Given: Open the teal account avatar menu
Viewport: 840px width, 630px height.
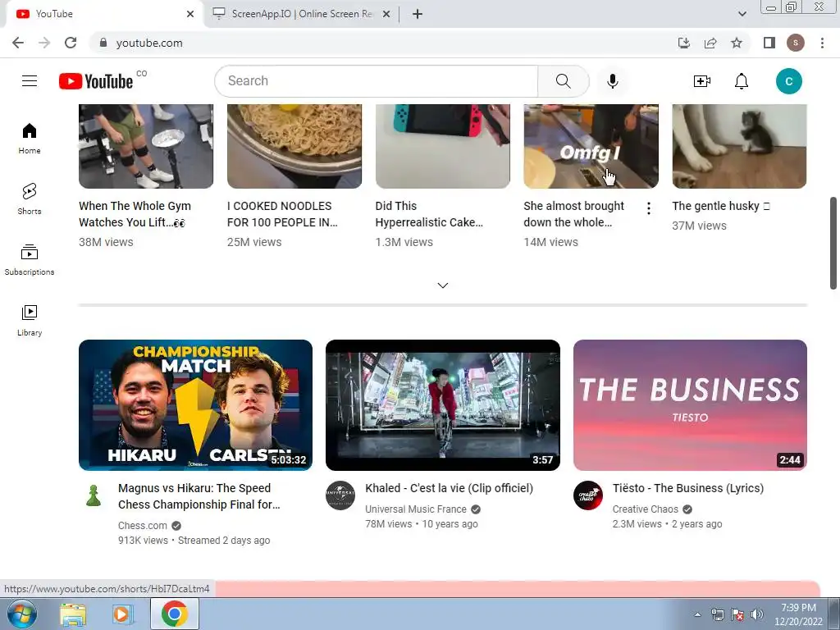Looking at the screenshot, I should click(x=788, y=81).
